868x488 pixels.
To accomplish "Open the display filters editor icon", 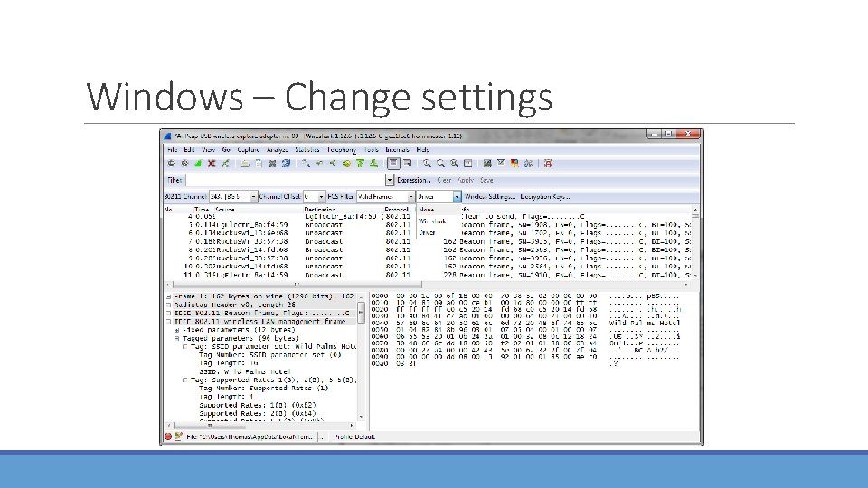I will (501, 164).
